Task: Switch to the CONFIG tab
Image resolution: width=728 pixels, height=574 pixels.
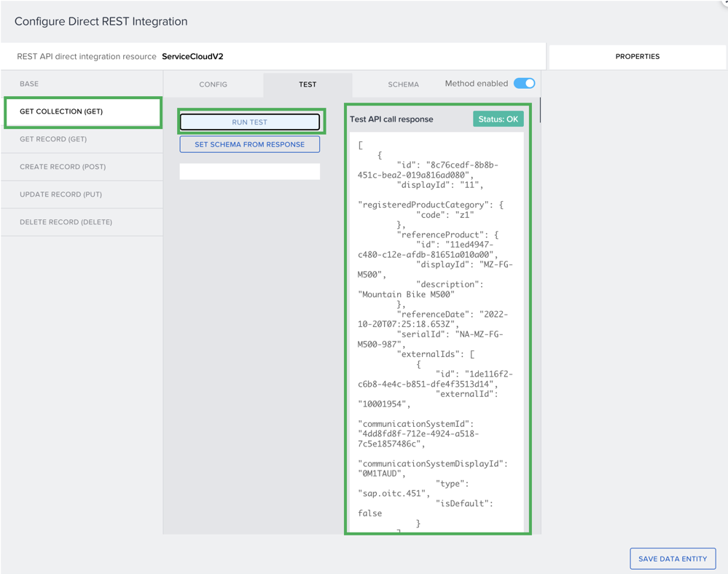Action: click(x=214, y=84)
